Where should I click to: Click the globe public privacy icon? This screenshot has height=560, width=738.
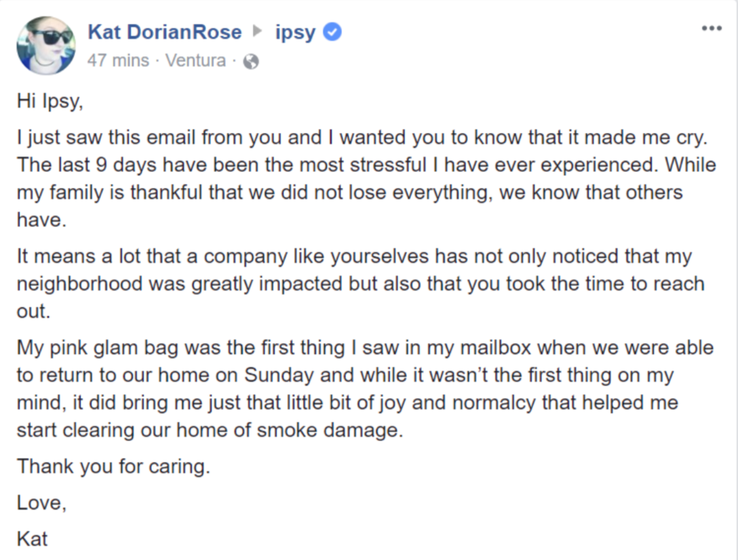[x=251, y=62]
